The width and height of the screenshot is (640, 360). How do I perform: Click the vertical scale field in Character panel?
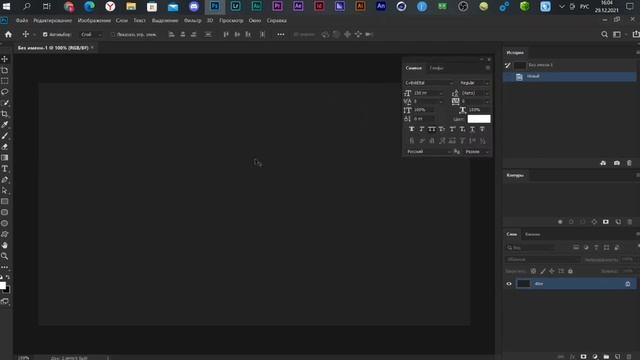coord(424,110)
